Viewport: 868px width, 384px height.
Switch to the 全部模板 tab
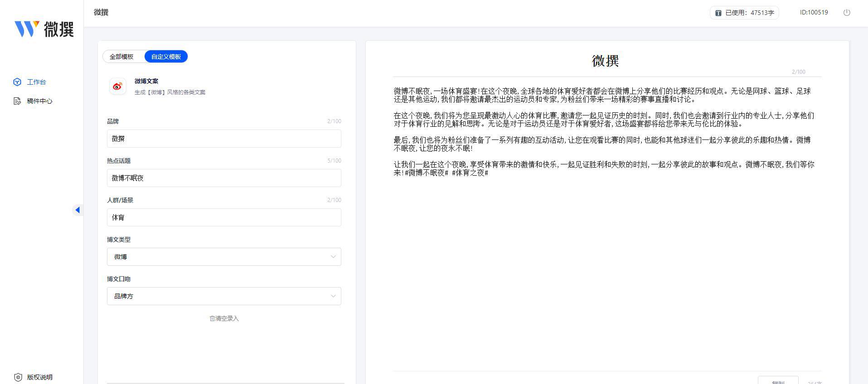(121, 57)
